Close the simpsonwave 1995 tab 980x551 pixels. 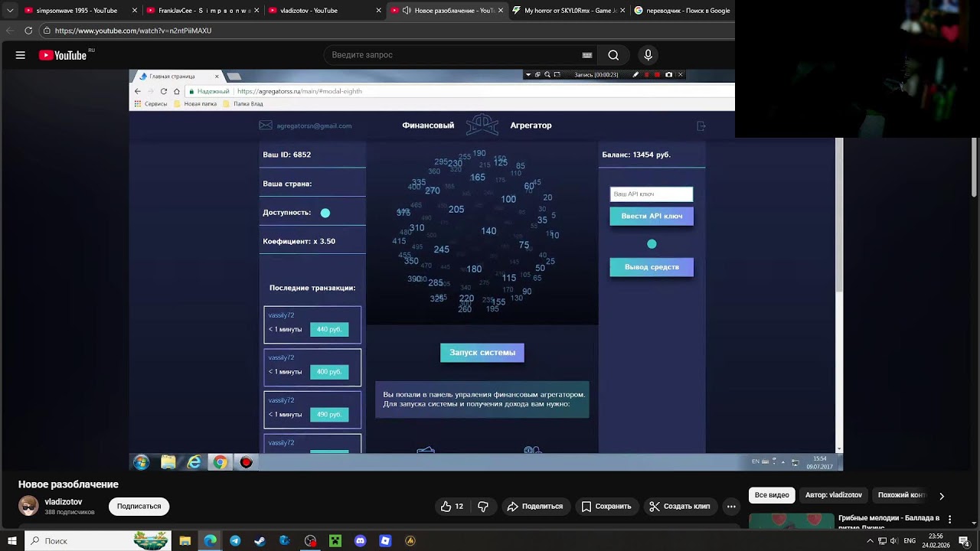pyautogui.click(x=135, y=11)
